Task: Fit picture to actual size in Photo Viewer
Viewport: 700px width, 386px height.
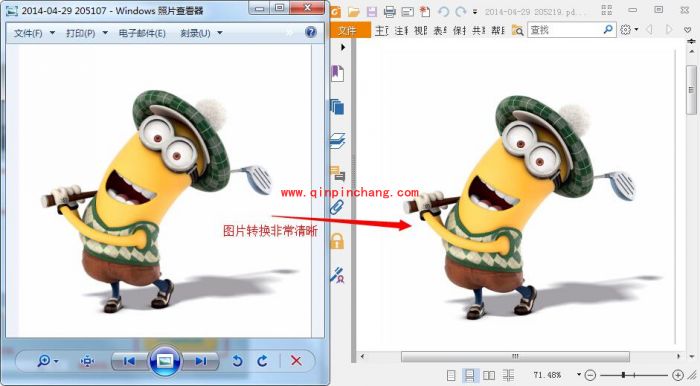Action: click(x=87, y=361)
